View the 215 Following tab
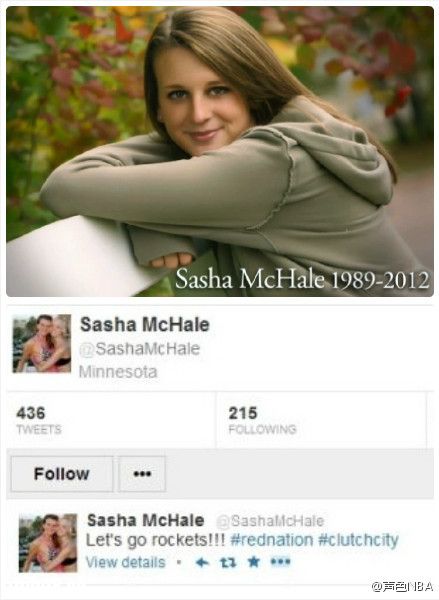Image resolution: width=439 pixels, height=600 pixels. pos(262,420)
